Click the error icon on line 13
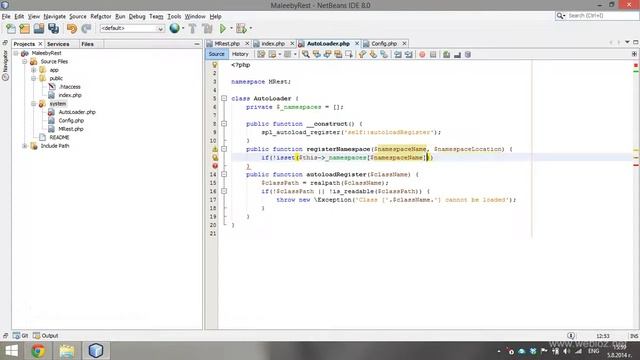This screenshot has height=360, width=640. click(215, 166)
